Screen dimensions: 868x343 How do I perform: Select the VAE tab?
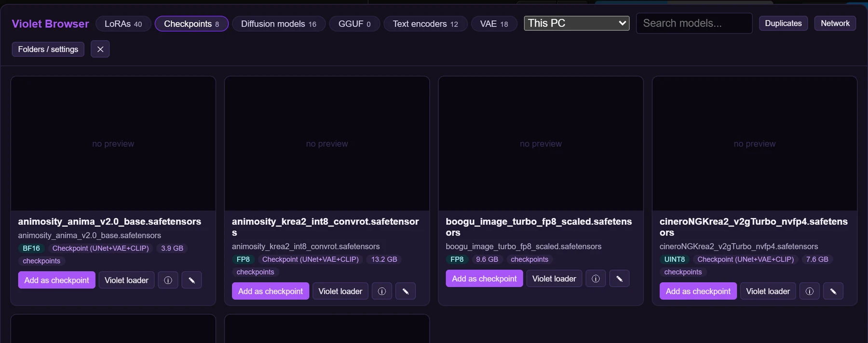pos(494,24)
